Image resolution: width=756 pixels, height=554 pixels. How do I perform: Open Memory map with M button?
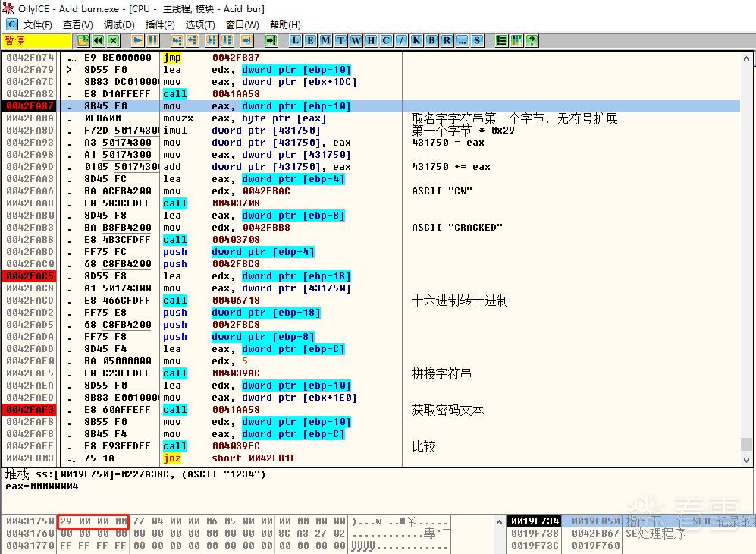325,40
